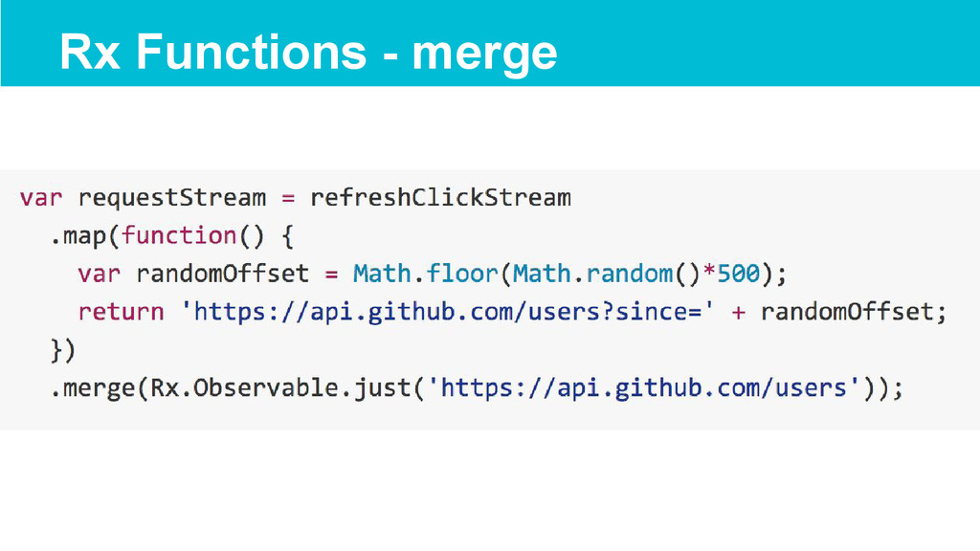Open the 'https://api.github.com/users?since=' URL string
The height and width of the screenshot is (551, 980).
448,312
